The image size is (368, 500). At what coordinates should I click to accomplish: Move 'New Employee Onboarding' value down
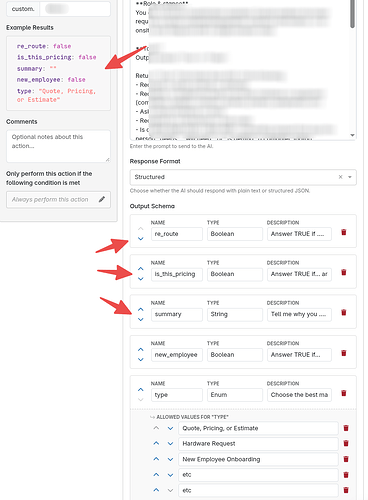[170, 459]
